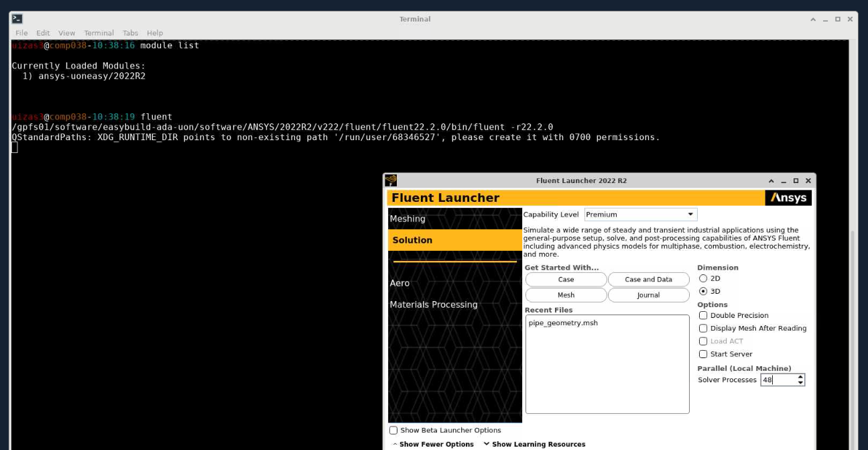Enable Double Precision option
The height and width of the screenshot is (450, 868).
click(x=703, y=315)
